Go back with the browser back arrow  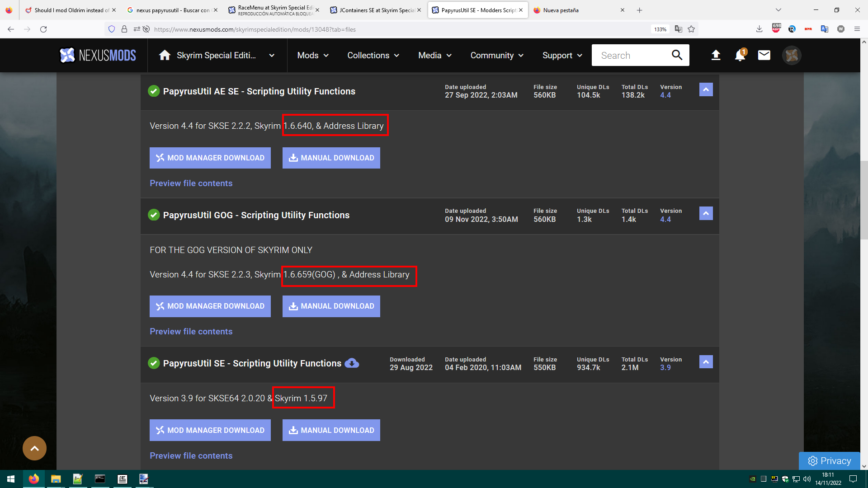click(11, 29)
